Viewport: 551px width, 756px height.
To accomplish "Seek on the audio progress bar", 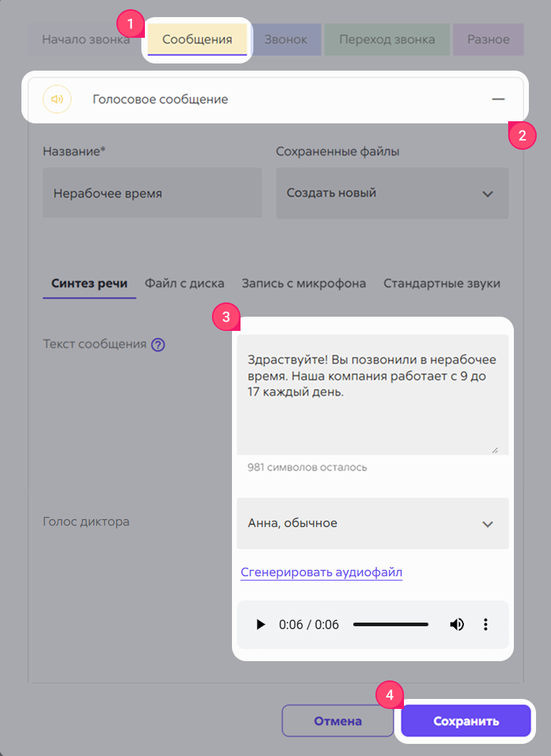I will pyautogui.click(x=391, y=624).
